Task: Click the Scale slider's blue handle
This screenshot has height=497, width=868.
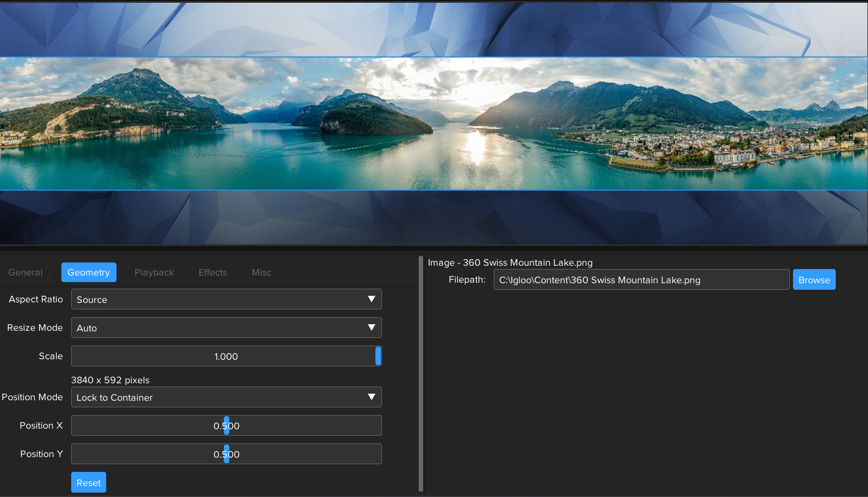Action: 378,356
